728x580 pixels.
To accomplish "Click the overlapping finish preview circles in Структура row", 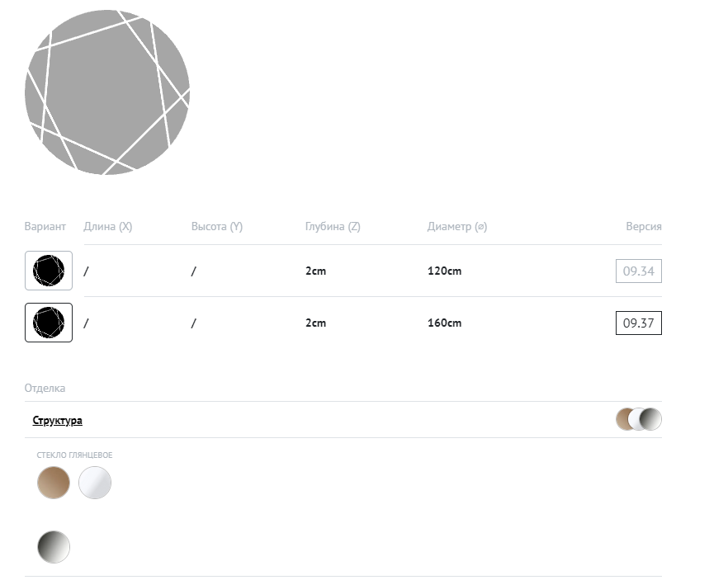I will click(x=639, y=419).
